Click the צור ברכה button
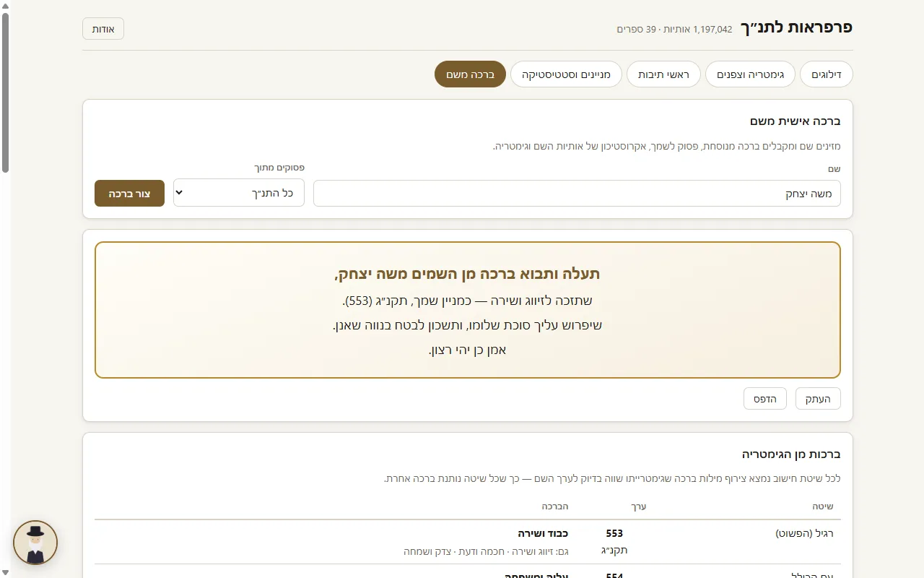 click(x=130, y=194)
